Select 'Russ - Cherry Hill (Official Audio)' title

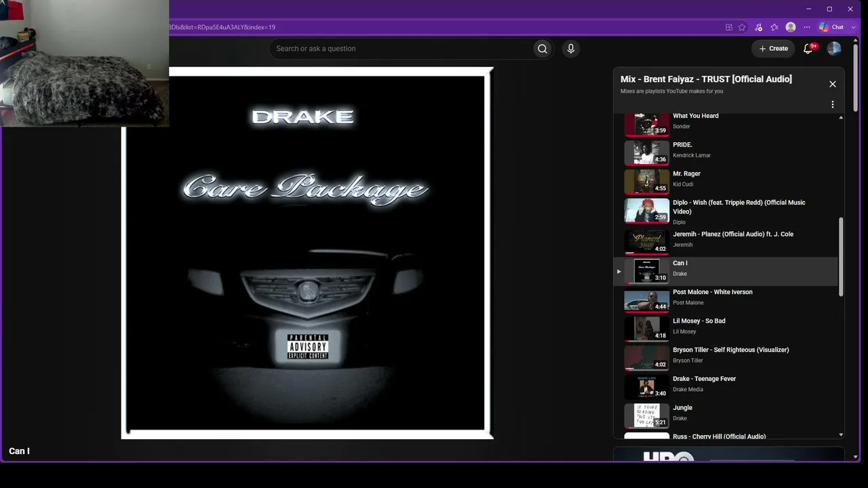719,436
